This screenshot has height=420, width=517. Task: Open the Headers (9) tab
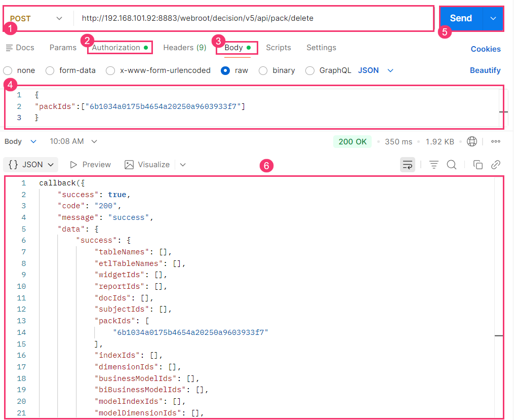click(x=185, y=48)
